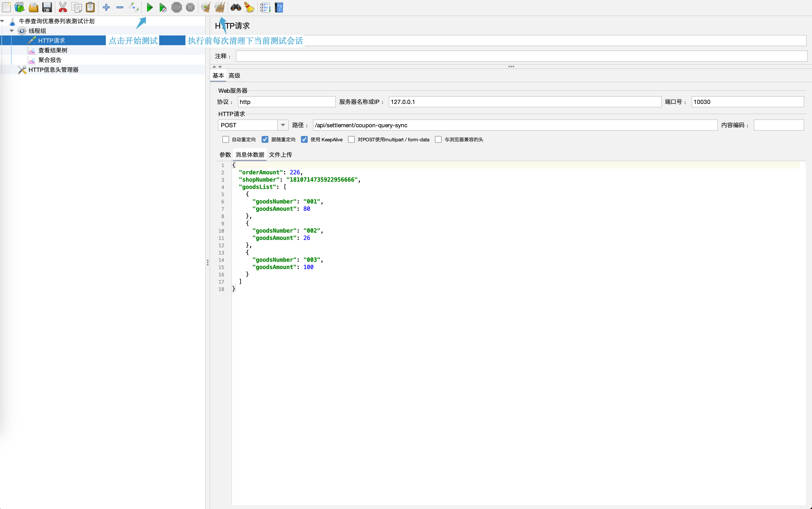The width and height of the screenshot is (812, 509).
Task: Select HTTP信息头管理器 in the tree
Action: pyautogui.click(x=53, y=70)
